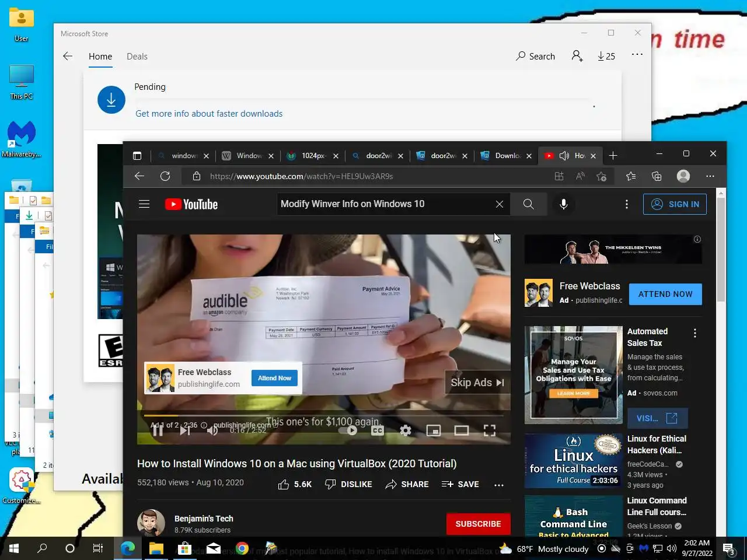Click Get more info about faster downloads

click(209, 114)
